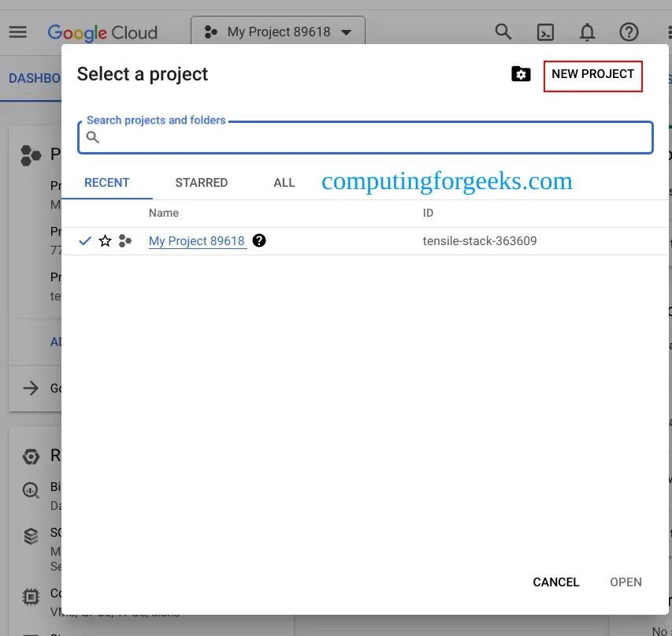Click the Google Cloud logo
The width and height of the screenshot is (672, 636).
point(102,33)
